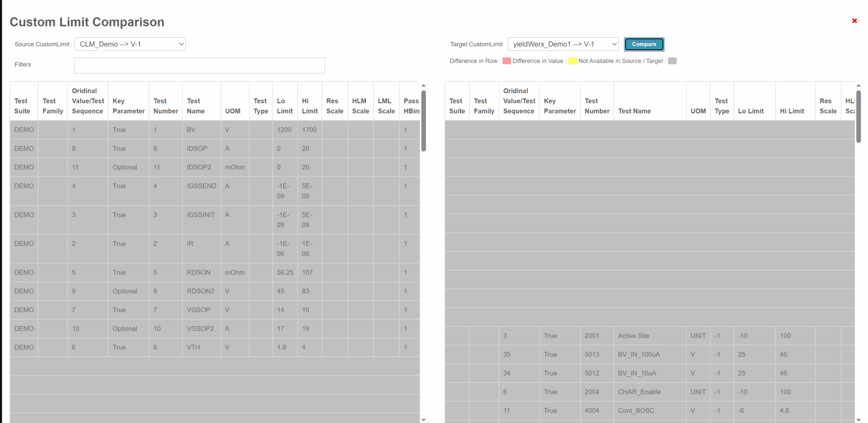The width and height of the screenshot is (868, 423).
Task: Select the Active Site row in the target table
Action: coord(633,336)
